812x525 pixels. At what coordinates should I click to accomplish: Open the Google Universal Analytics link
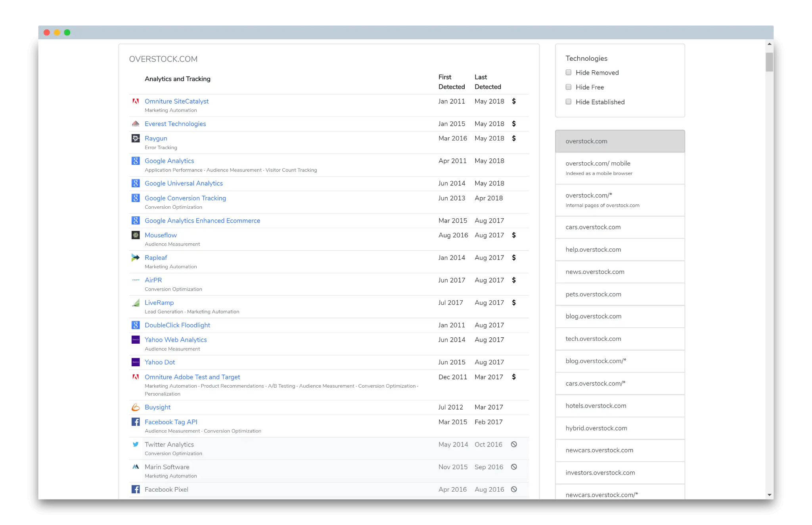tap(184, 183)
